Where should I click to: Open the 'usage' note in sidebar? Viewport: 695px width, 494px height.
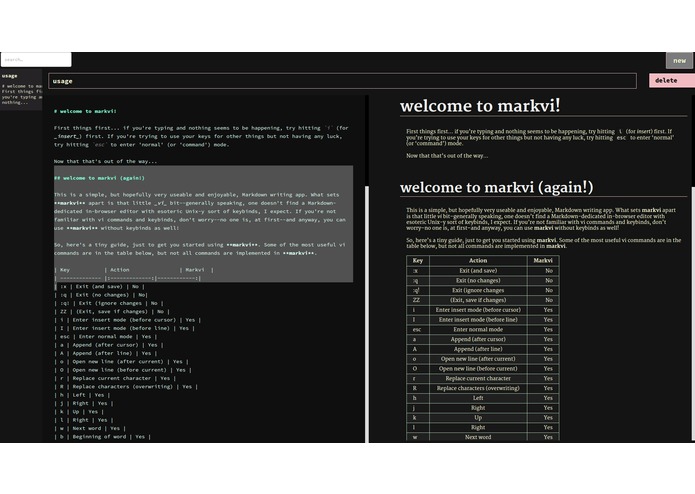21,89
